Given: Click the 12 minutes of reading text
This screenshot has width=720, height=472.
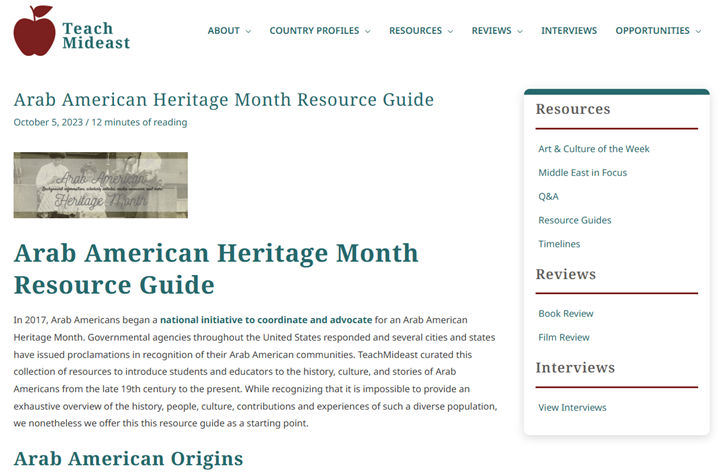Looking at the screenshot, I should pos(139,122).
